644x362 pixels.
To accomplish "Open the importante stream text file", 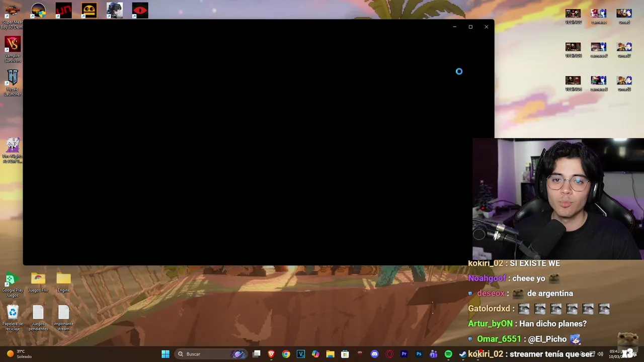I will [x=63, y=318].
